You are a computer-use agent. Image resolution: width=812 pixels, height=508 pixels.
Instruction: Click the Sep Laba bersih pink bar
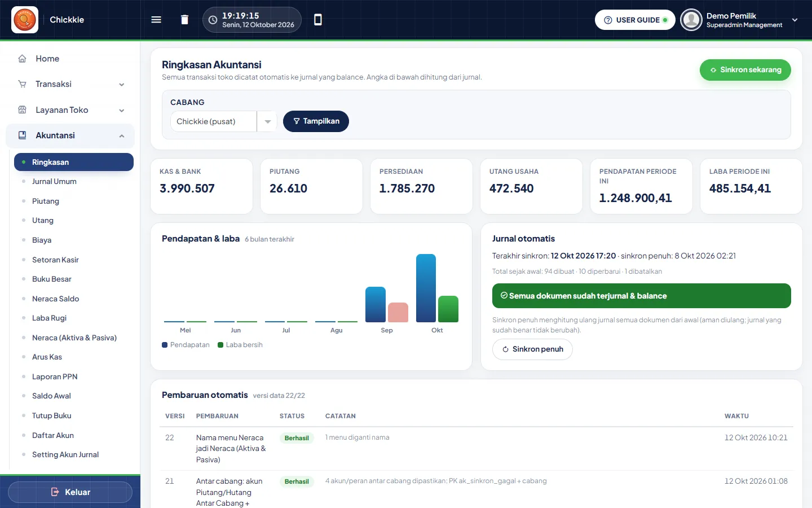(398, 313)
